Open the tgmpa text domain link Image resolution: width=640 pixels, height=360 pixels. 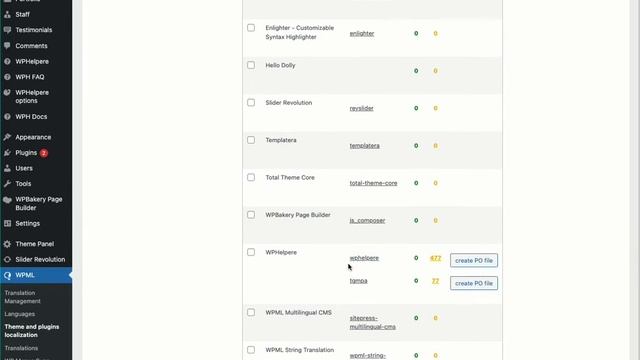(x=358, y=281)
